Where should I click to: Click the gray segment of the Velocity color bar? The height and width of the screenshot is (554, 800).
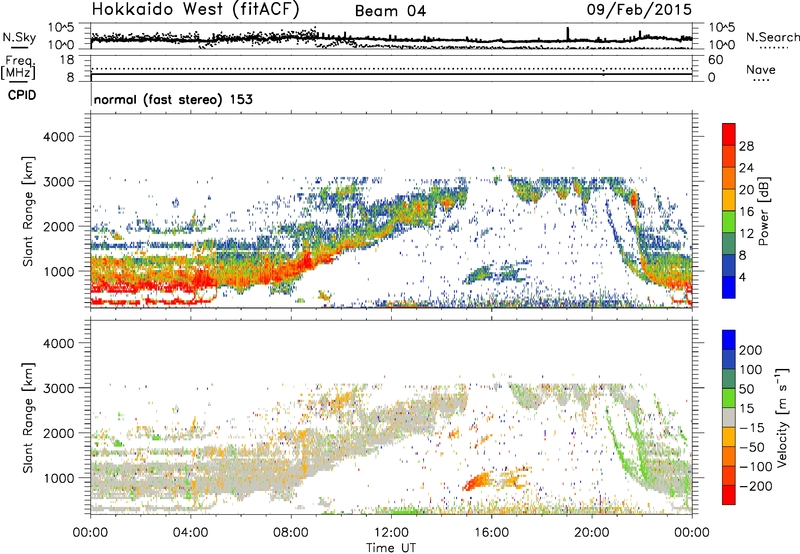point(729,418)
